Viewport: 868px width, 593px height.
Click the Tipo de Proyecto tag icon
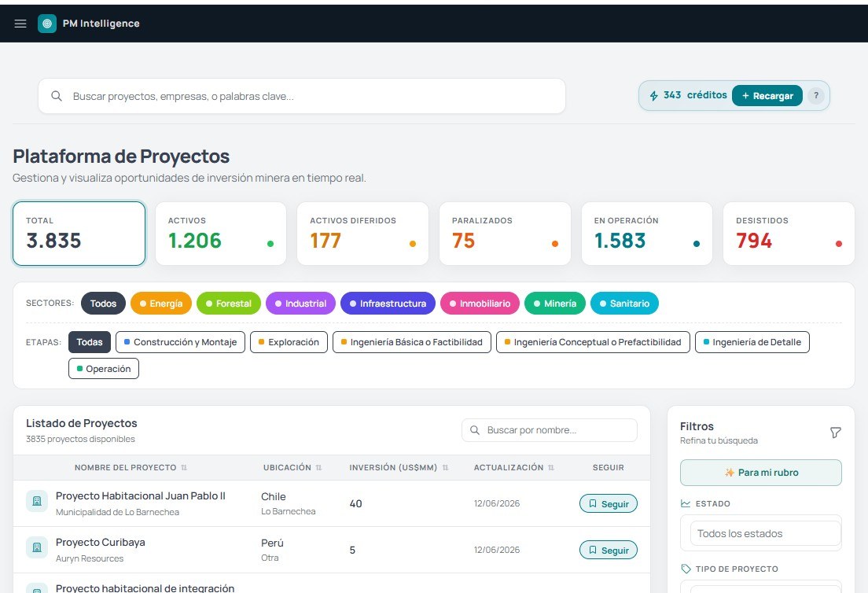point(686,569)
